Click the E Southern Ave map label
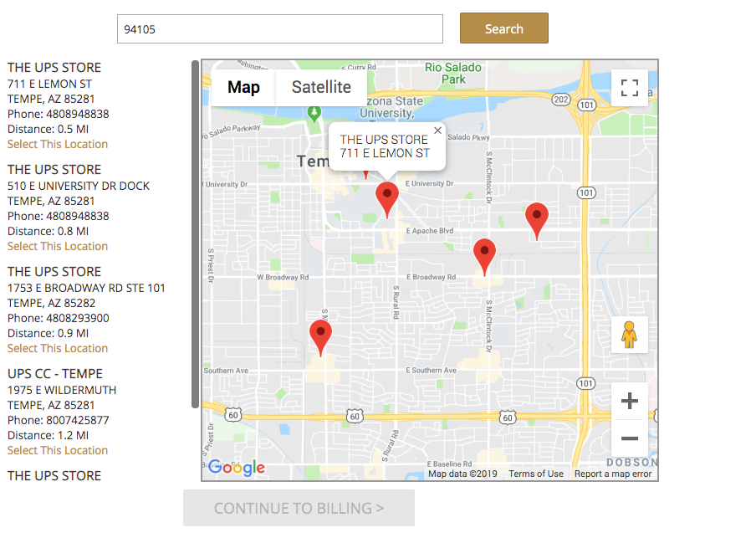The width and height of the screenshot is (756, 543). click(431, 371)
